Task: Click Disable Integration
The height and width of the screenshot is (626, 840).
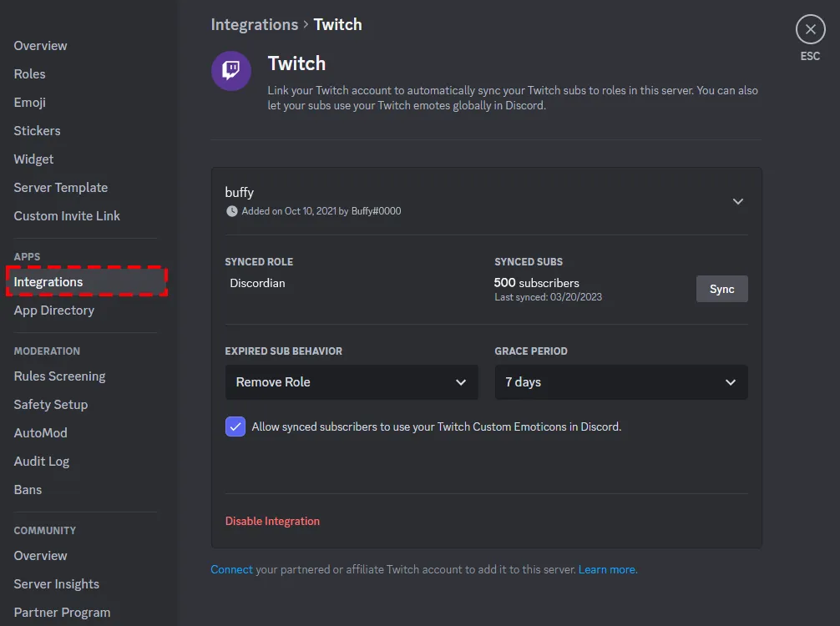Action: 272,520
